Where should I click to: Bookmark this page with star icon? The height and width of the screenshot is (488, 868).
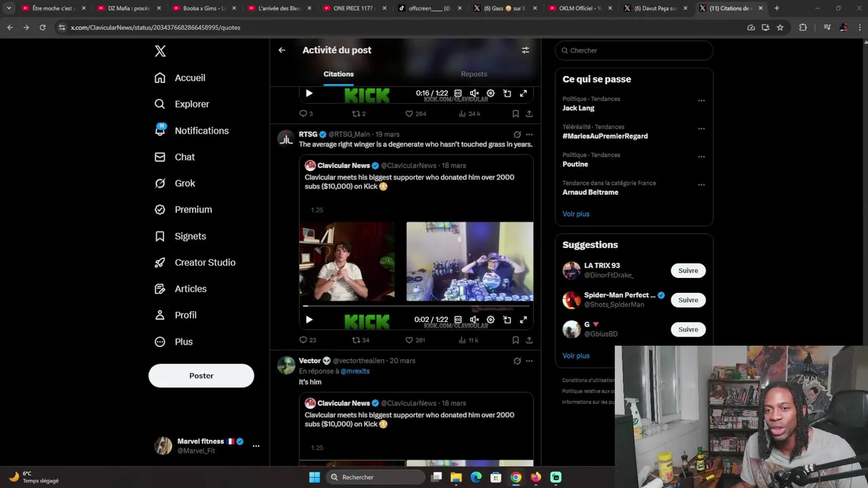780,28
